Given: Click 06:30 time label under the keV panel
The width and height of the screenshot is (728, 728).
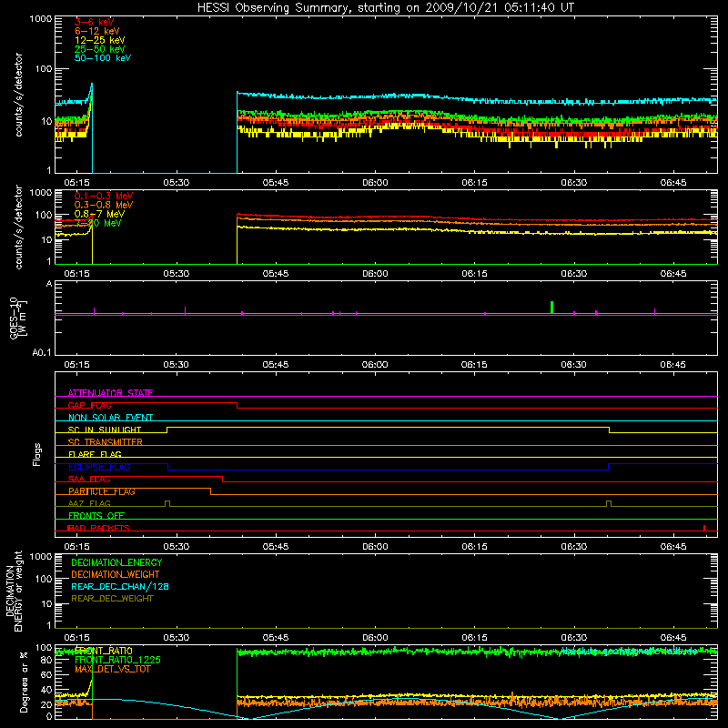Looking at the screenshot, I should [x=574, y=183].
